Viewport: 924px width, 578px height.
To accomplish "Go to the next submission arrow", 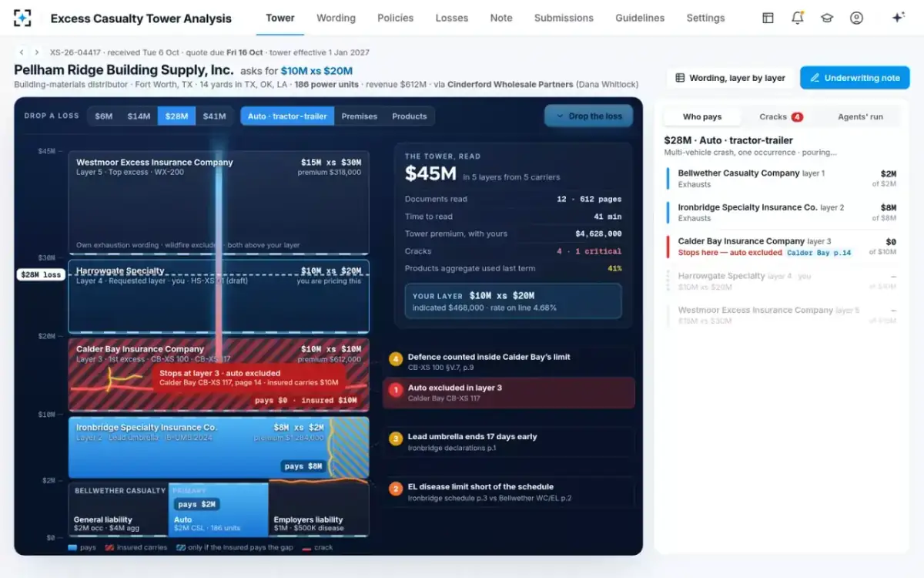I will coord(36,52).
